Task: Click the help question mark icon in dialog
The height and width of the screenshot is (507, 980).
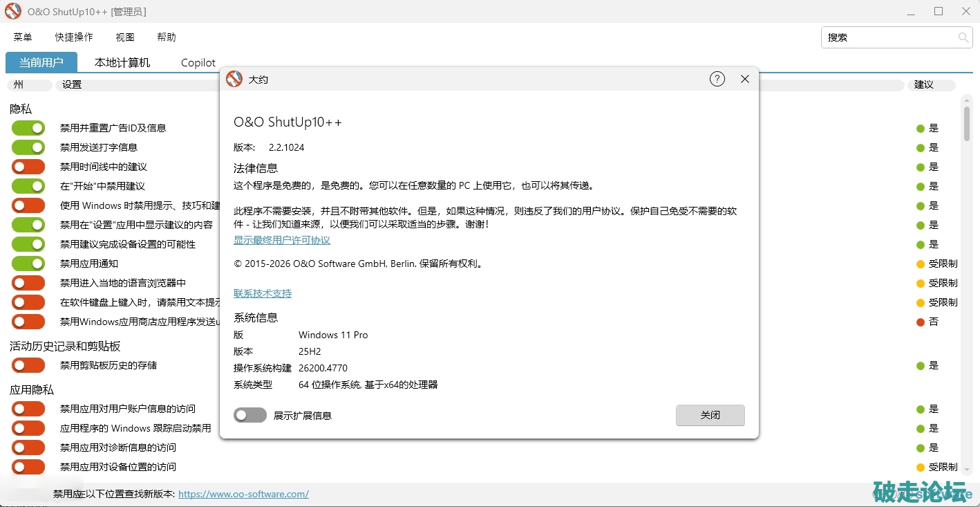Action: point(717,79)
